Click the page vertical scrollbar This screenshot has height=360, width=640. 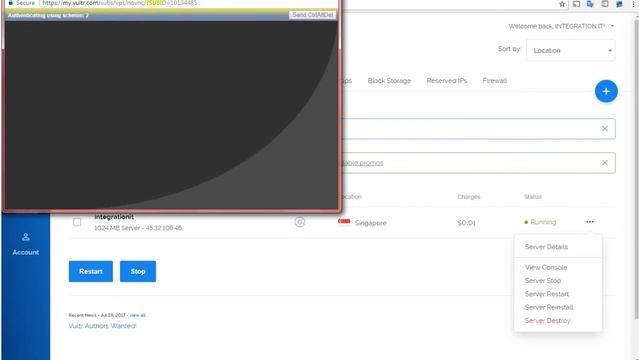click(x=636, y=169)
